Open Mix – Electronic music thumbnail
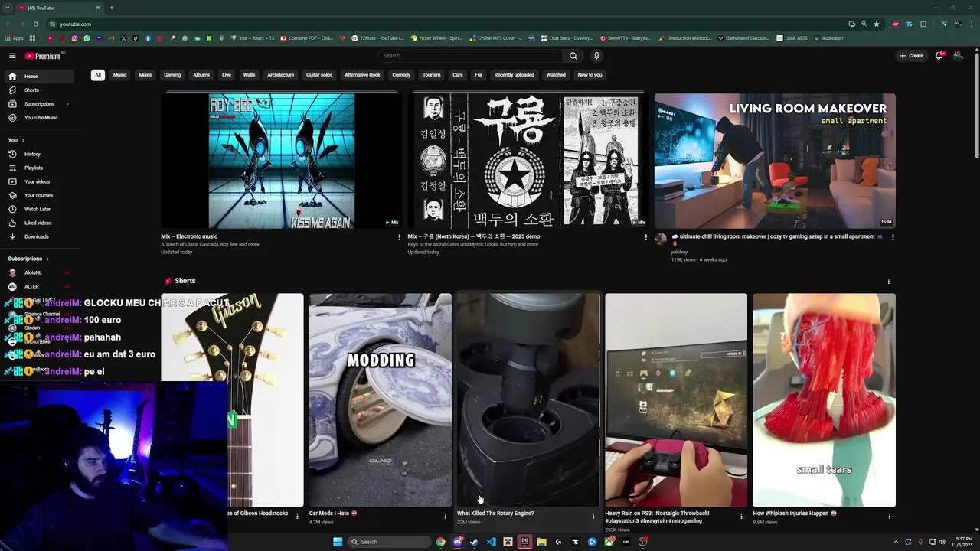The width and height of the screenshot is (980, 551). (x=281, y=161)
